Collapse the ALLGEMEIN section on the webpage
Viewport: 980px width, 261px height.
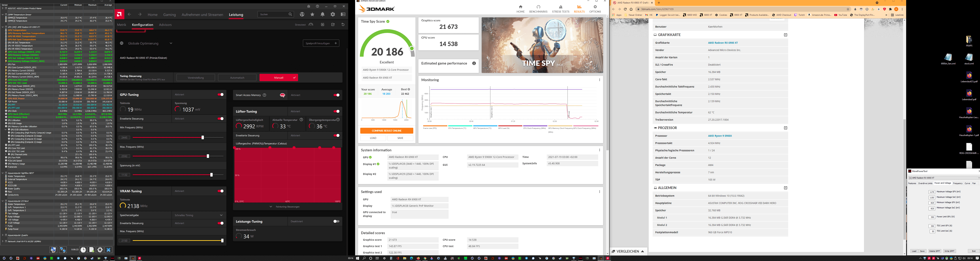click(786, 188)
